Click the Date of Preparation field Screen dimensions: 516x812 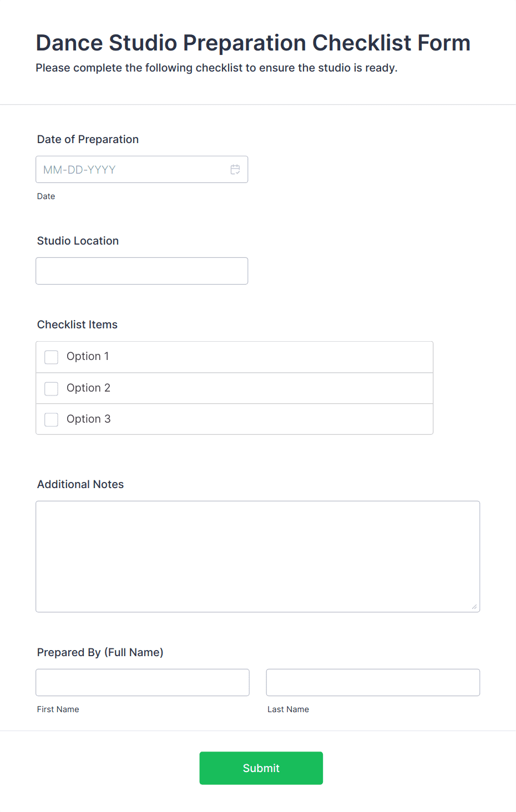(141, 170)
